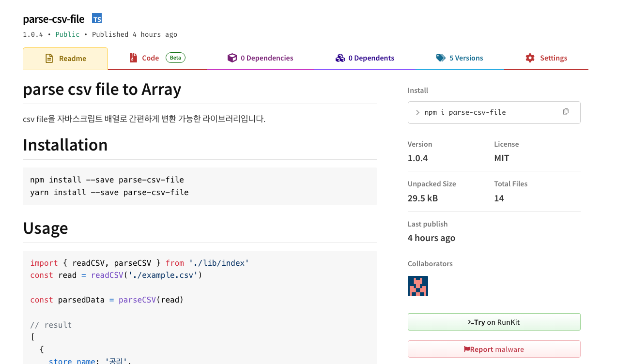Click the Last publish '4 hours ago' value
The width and height of the screenshot is (632, 364).
[432, 238]
